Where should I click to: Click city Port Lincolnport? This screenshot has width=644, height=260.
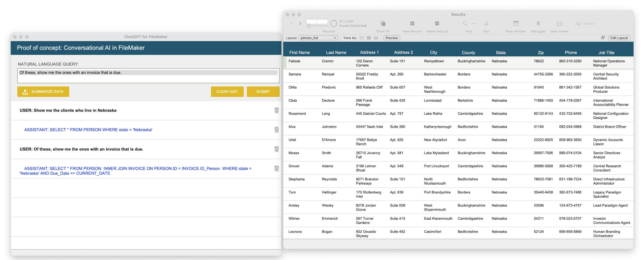(x=436, y=166)
